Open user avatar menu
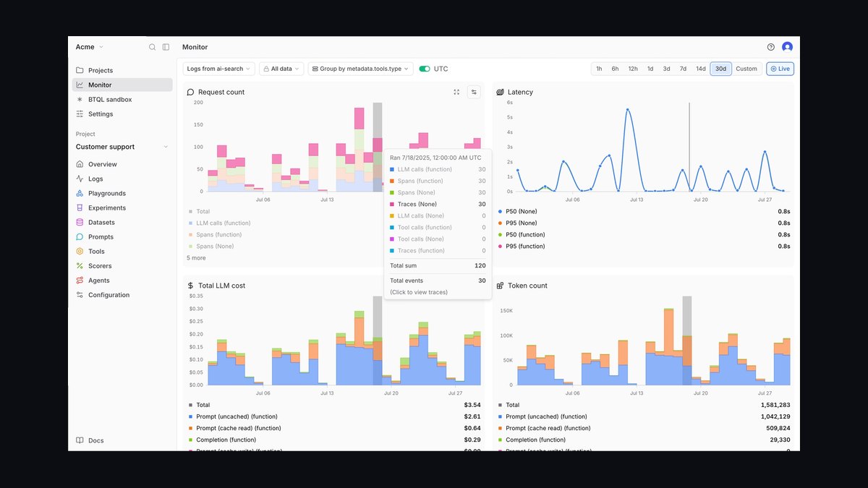Image resolution: width=868 pixels, height=488 pixels. tap(787, 47)
